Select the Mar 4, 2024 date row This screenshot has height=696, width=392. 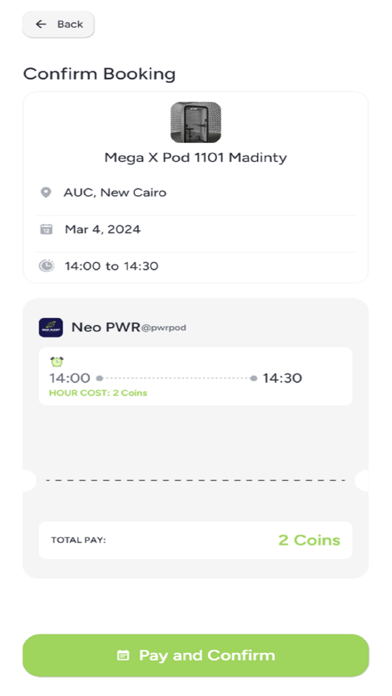pos(196,229)
